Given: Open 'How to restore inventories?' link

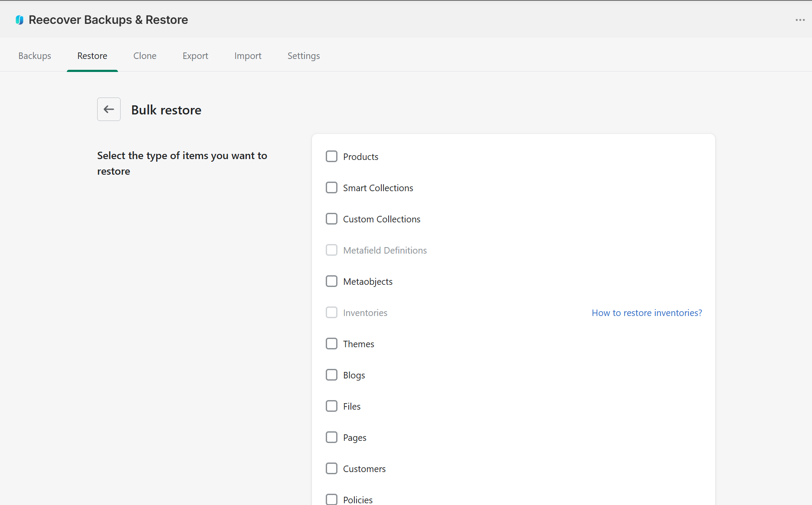Looking at the screenshot, I should 647,313.
